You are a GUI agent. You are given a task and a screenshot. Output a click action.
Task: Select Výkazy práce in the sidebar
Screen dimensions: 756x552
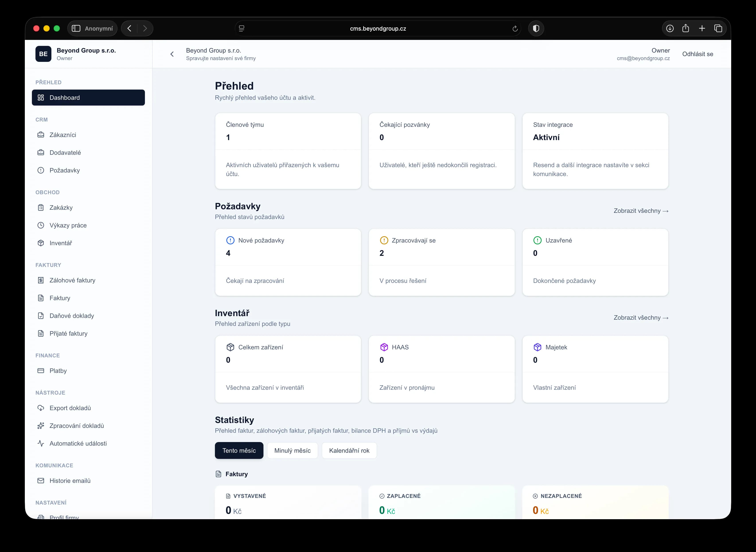(x=68, y=225)
